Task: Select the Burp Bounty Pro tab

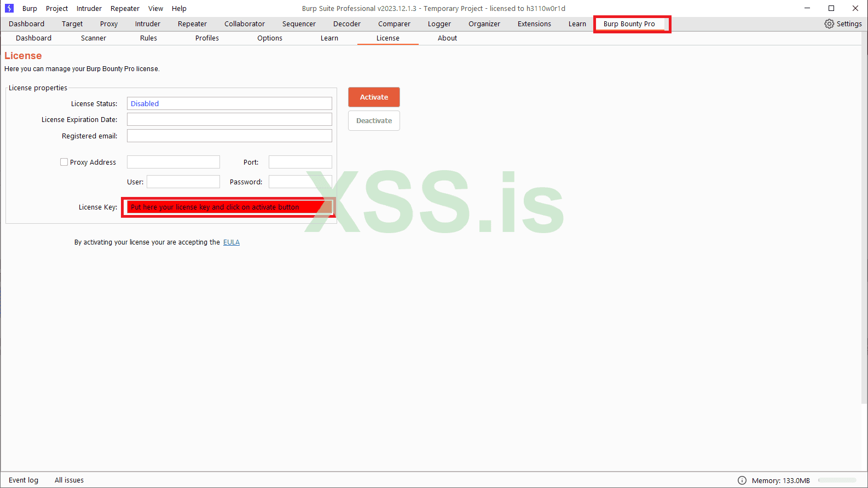Action: 629,24
